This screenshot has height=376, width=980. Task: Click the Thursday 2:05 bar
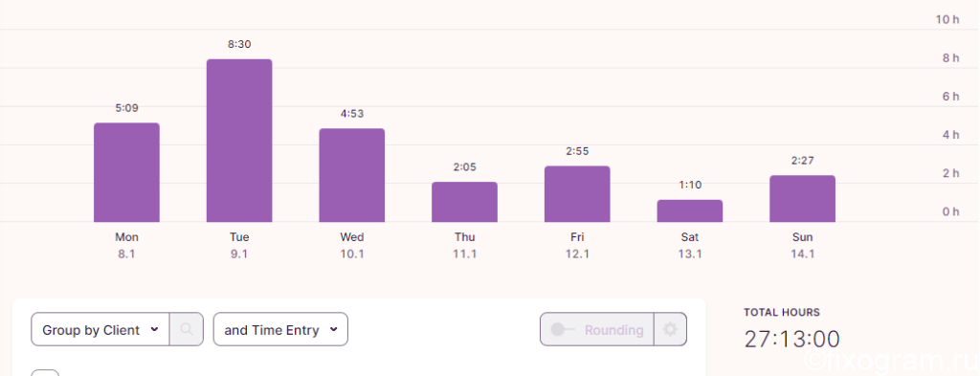464,202
